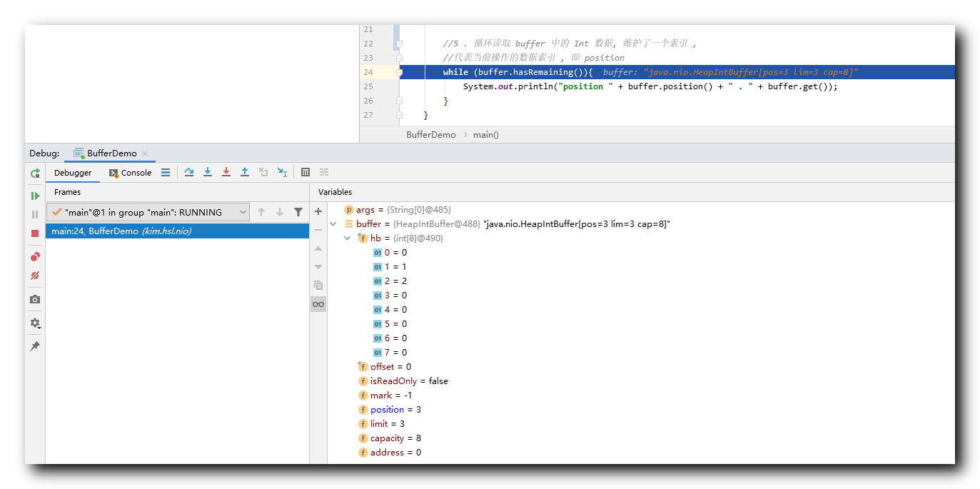Take a thread dump with camera icon
The width and height of the screenshot is (980, 489).
[34, 299]
